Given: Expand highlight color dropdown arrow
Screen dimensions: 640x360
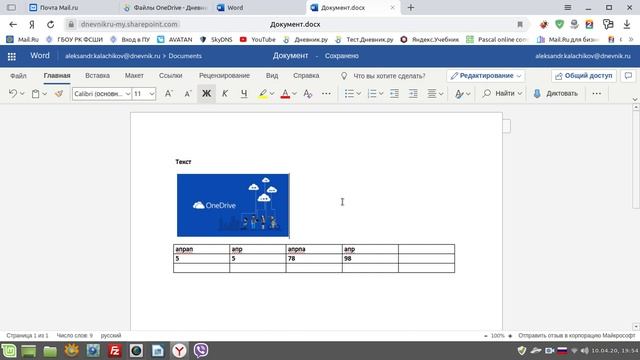Looking at the screenshot, I should pos(272,93).
